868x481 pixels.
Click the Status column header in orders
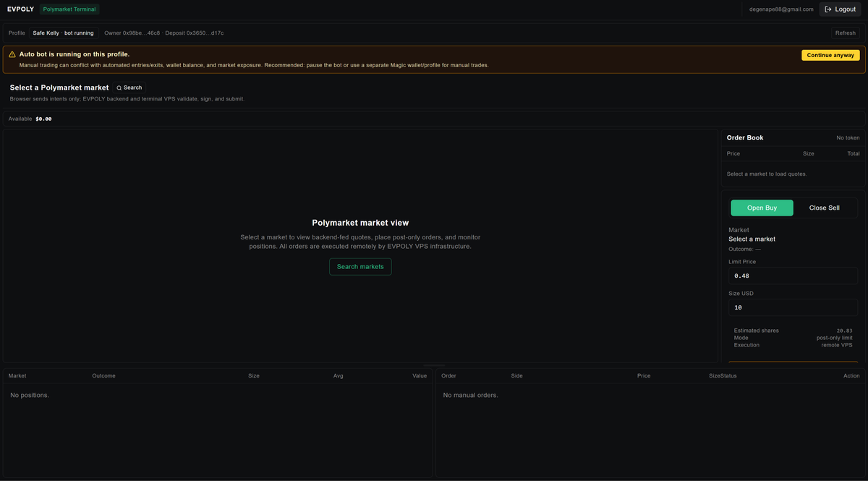(728, 375)
